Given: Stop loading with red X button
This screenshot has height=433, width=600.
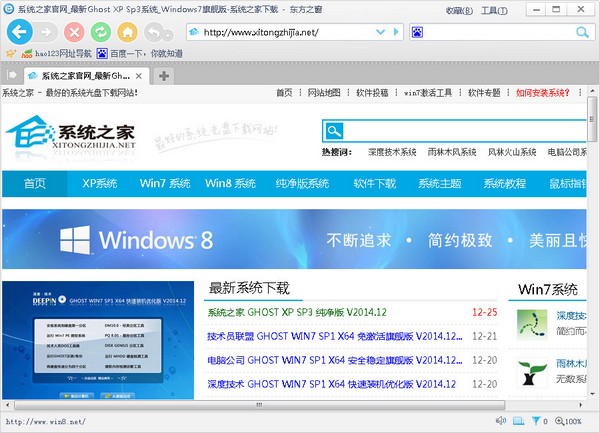Looking at the screenshot, I should (74, 32).
